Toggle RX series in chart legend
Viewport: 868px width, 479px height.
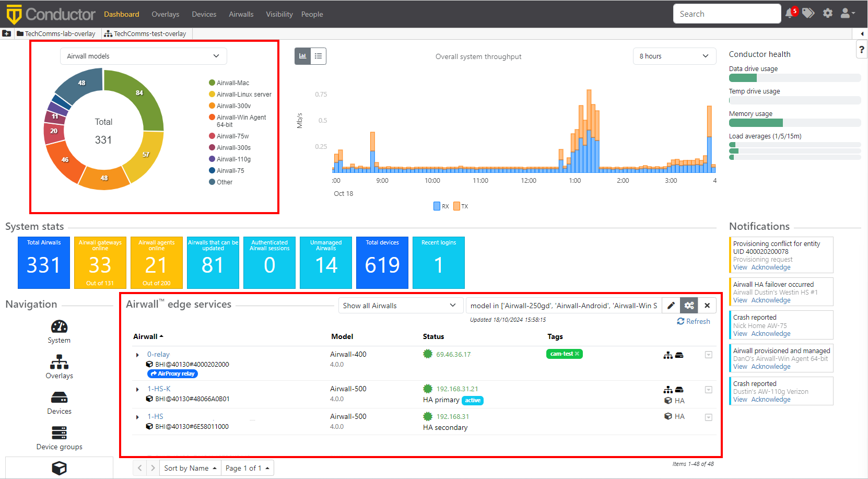tap(441, 206)
